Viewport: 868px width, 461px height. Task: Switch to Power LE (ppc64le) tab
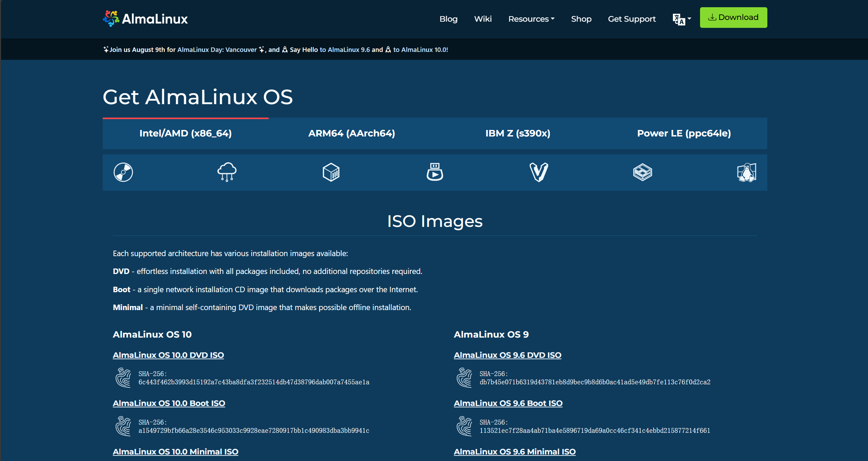point(684,133)
